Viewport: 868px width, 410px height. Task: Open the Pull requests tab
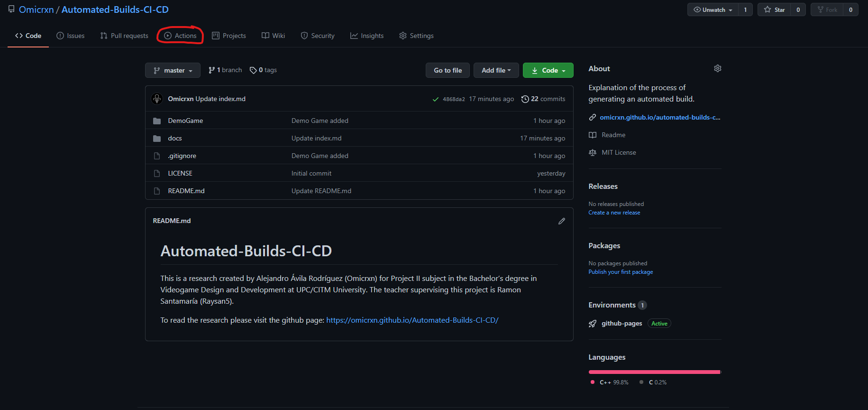coord(124,36)
